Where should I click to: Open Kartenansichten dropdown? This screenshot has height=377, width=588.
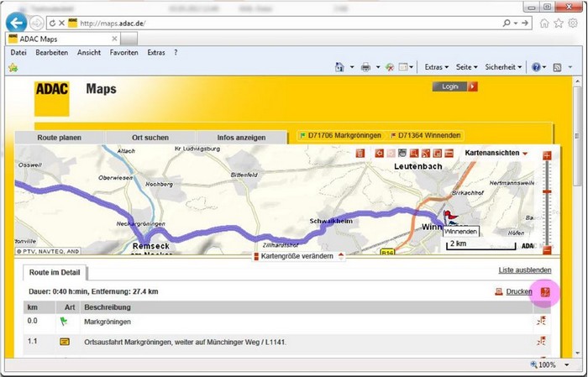click(x=496, y=153)
